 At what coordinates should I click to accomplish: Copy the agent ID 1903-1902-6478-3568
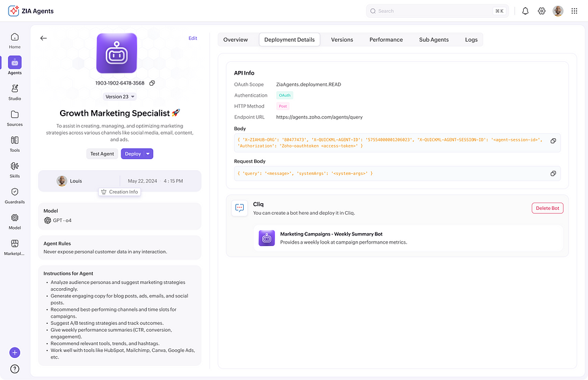[153, 83]
